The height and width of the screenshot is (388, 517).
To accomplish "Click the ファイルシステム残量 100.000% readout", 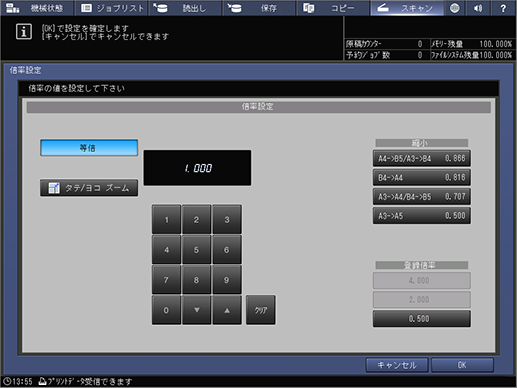I will 471,55.
